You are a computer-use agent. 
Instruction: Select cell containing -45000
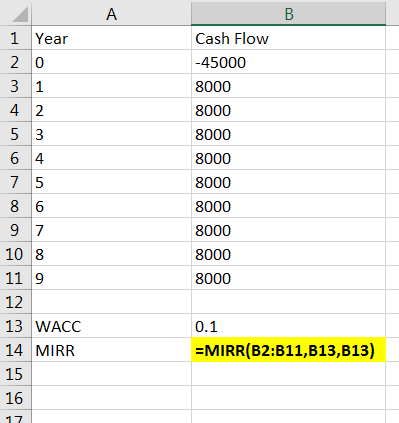(289, 62)
